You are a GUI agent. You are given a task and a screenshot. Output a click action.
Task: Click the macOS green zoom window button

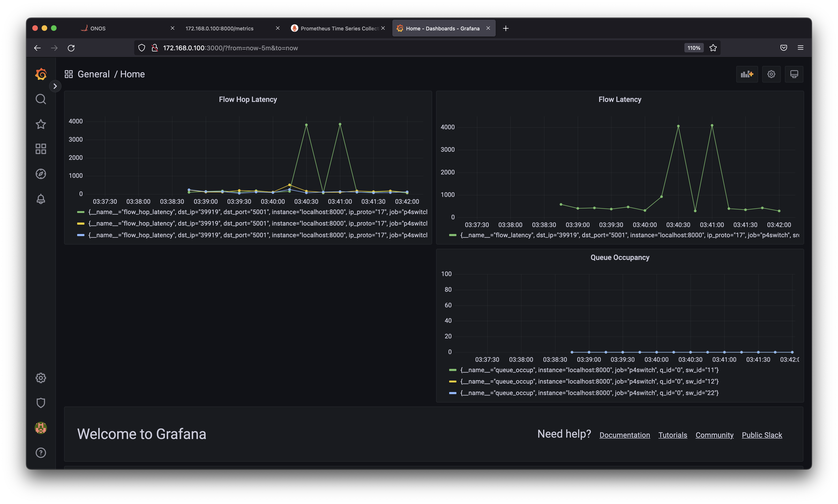[54, 28]
